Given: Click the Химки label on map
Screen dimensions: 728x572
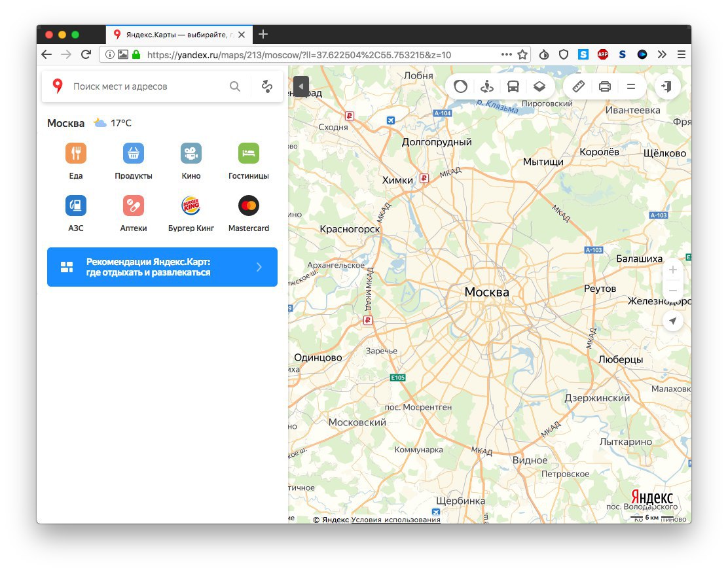Looking at the screenshot, I should [397, 180].
